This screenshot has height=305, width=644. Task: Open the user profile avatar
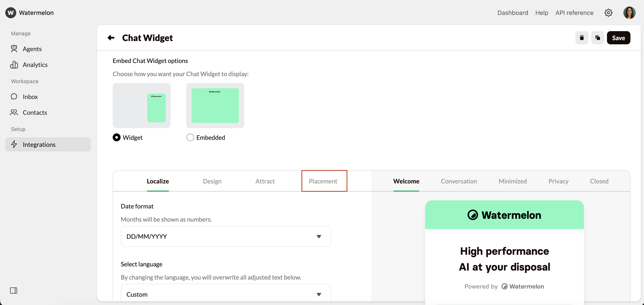(629, 13)
